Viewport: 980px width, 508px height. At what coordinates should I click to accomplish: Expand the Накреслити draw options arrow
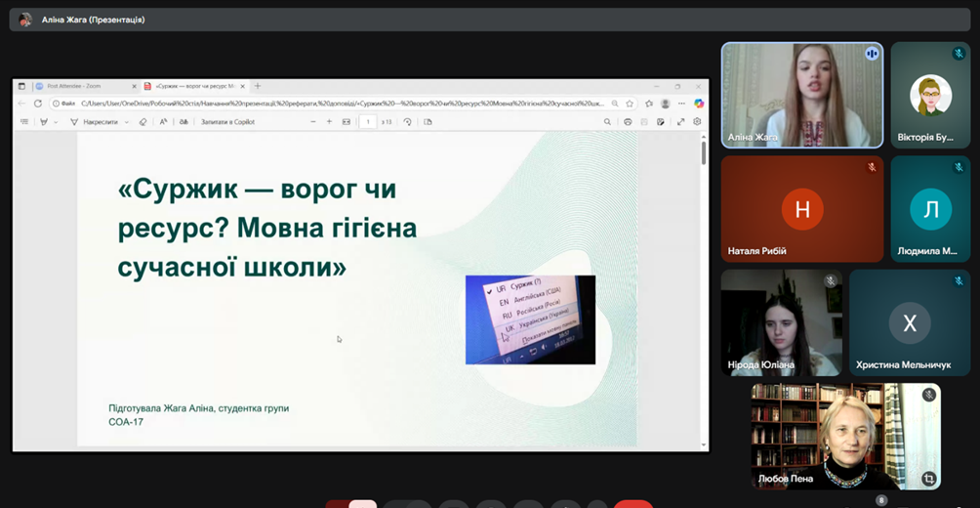(127, 122)
